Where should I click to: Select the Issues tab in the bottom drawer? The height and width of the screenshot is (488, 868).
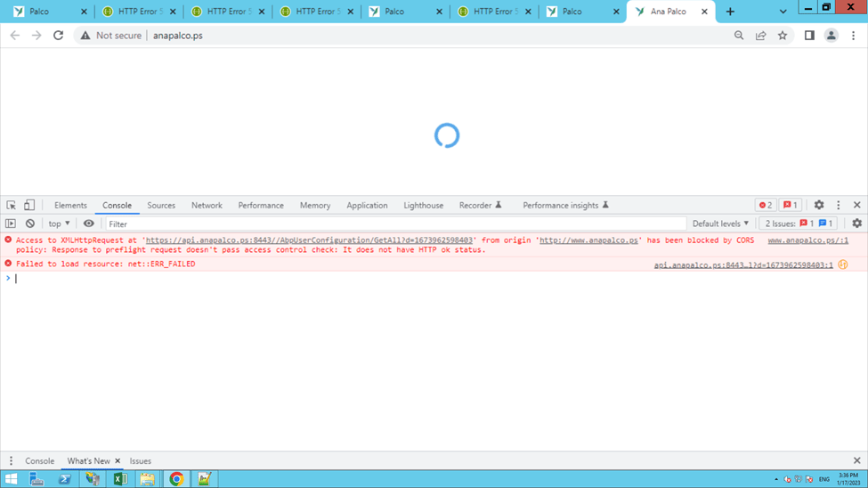[x=140, y=461]
